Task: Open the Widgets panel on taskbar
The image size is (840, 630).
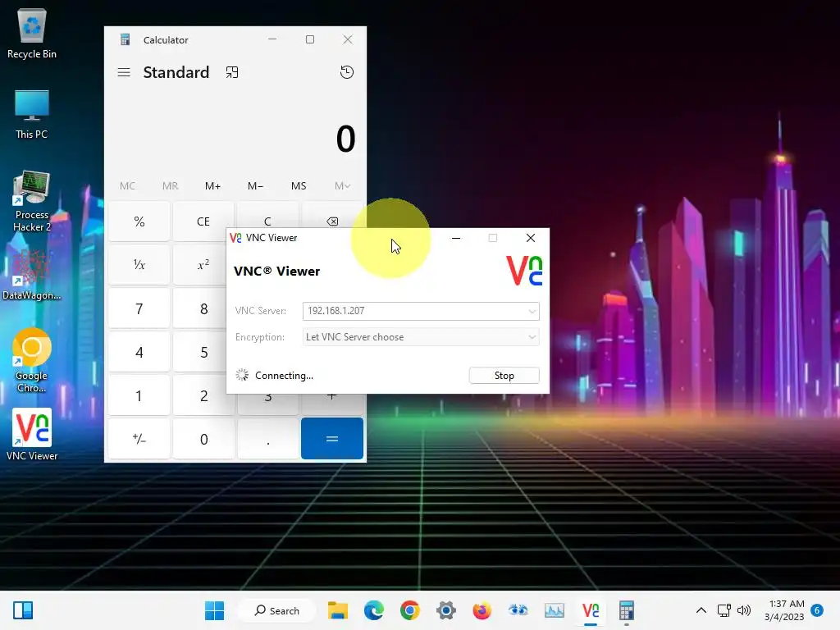Action: (23, 610)
